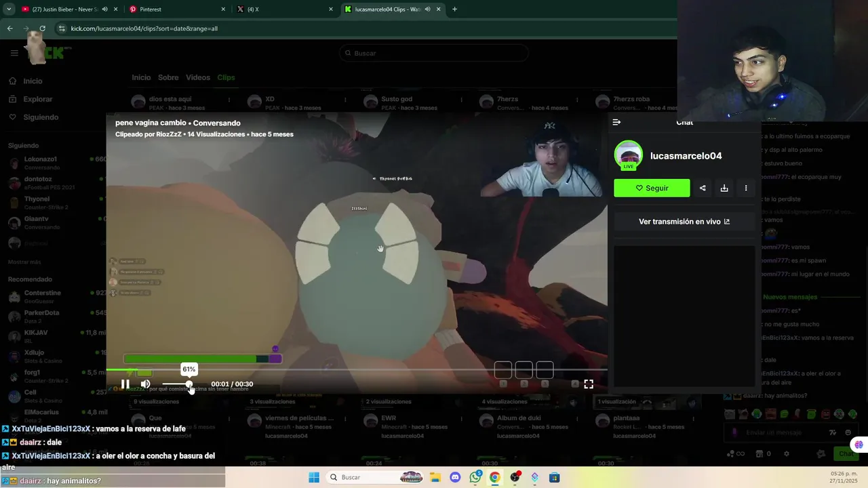Switch to the Pinterest tab

point(176,9)
